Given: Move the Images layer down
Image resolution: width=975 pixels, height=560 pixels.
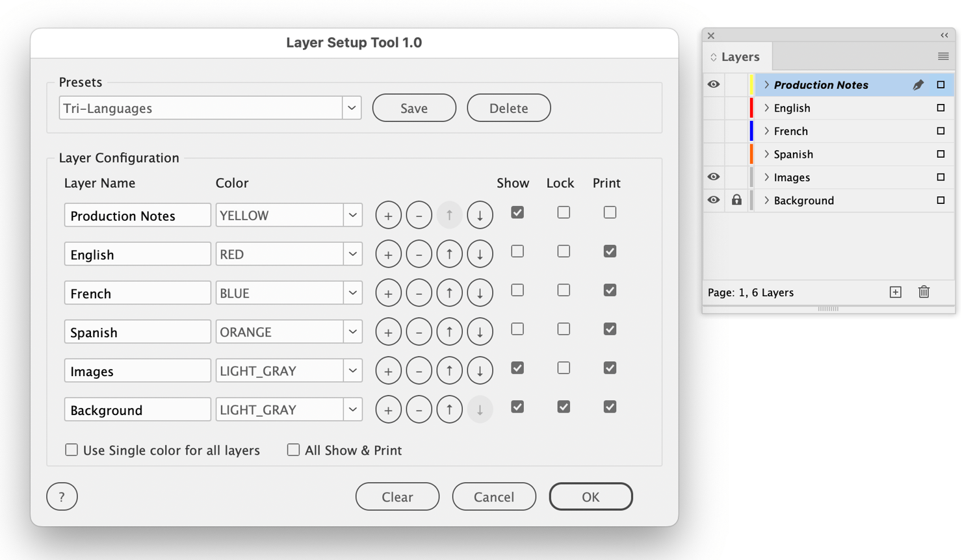Looking at the screenshot, I should pyautogui.click(x=480, y=371).
